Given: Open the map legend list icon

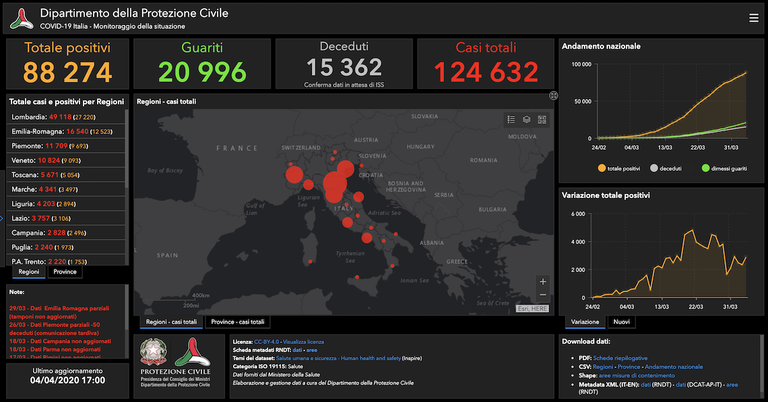Looking at the screenshot, I should tap(509, 119).
